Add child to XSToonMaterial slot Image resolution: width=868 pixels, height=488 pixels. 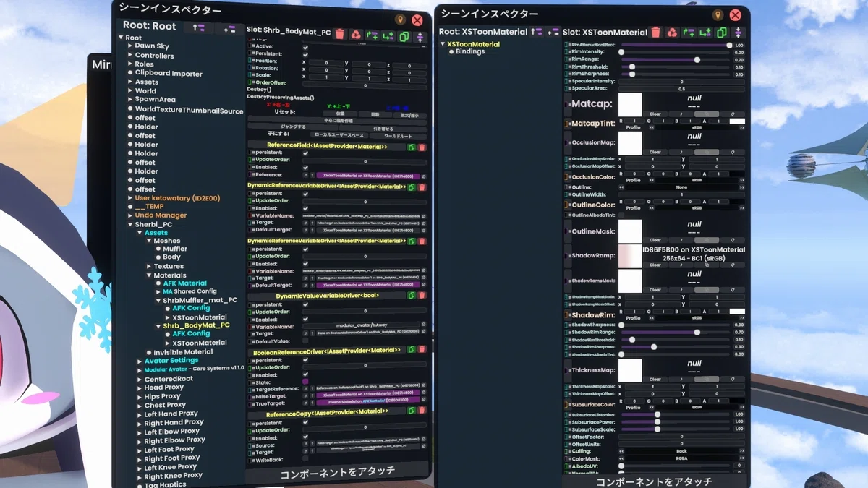[x=705, y=32]
